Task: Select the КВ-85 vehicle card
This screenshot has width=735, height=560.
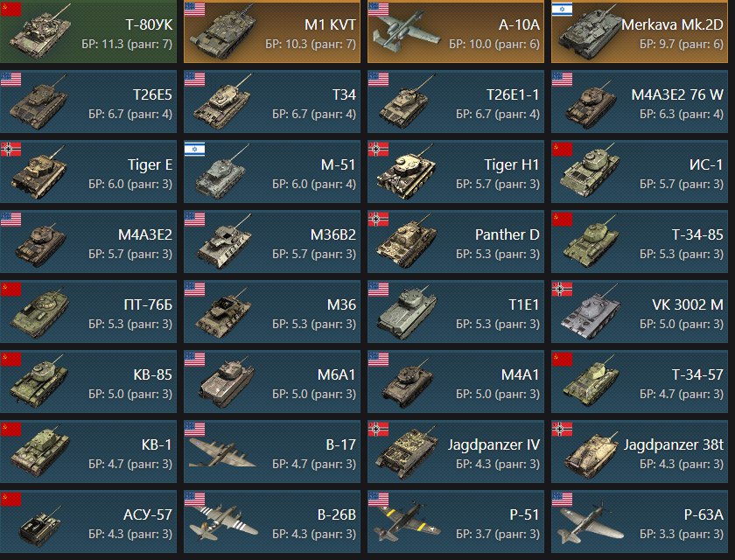Action: 88,381
